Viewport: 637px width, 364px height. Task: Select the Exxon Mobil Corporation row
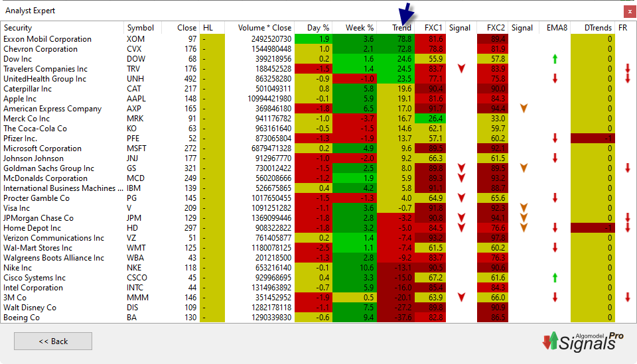click(x=318, y=39)
